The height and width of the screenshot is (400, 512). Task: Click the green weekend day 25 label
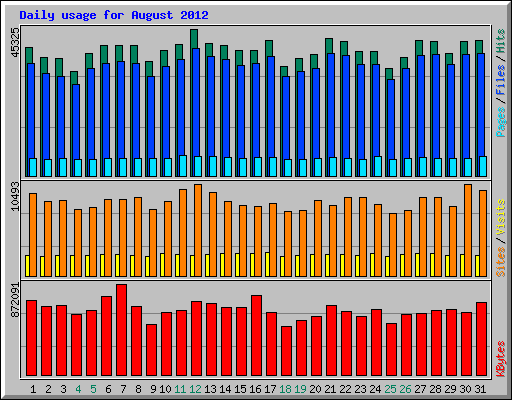390,389
